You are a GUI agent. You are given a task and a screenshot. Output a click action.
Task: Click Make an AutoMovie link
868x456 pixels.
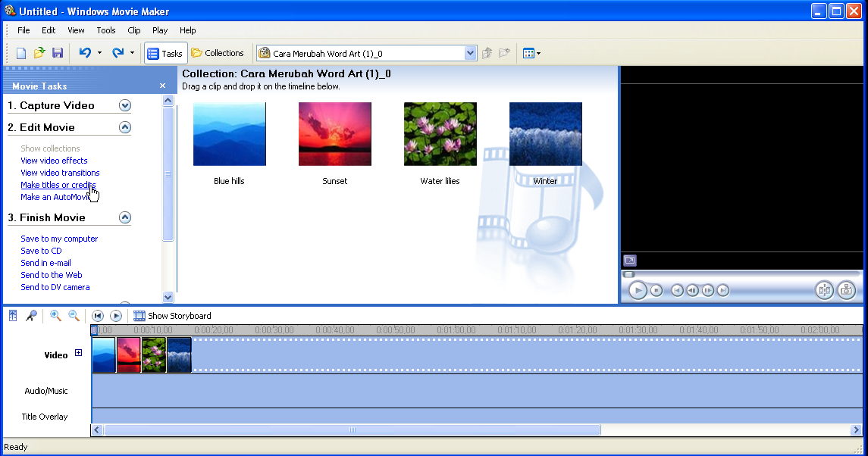click(55, 197)
